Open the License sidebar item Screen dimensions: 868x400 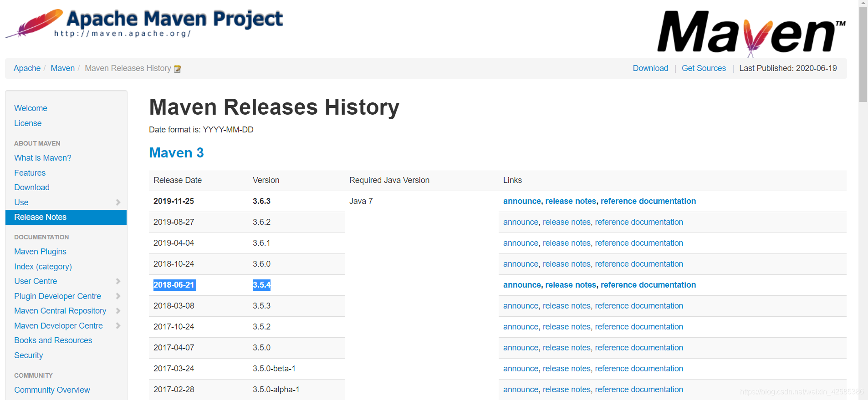(28, 123)
